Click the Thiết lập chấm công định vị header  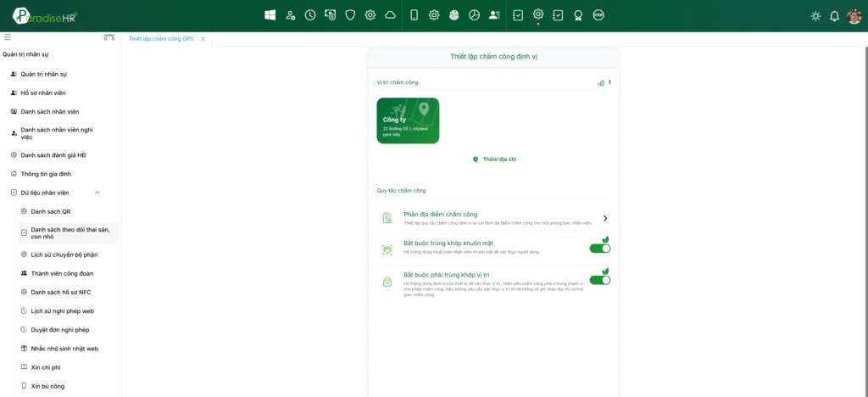tap(494, 57)
